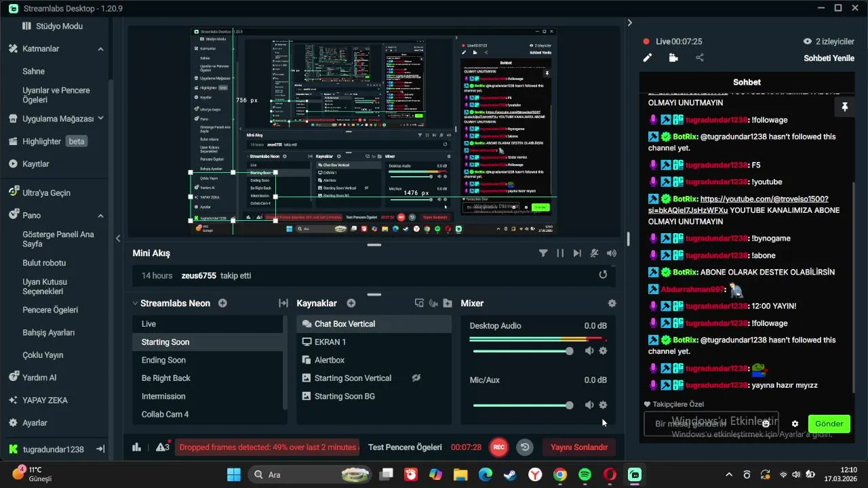Open Ultra'ya Geçin
Viewport: 868px width, 488px height.
39,192
